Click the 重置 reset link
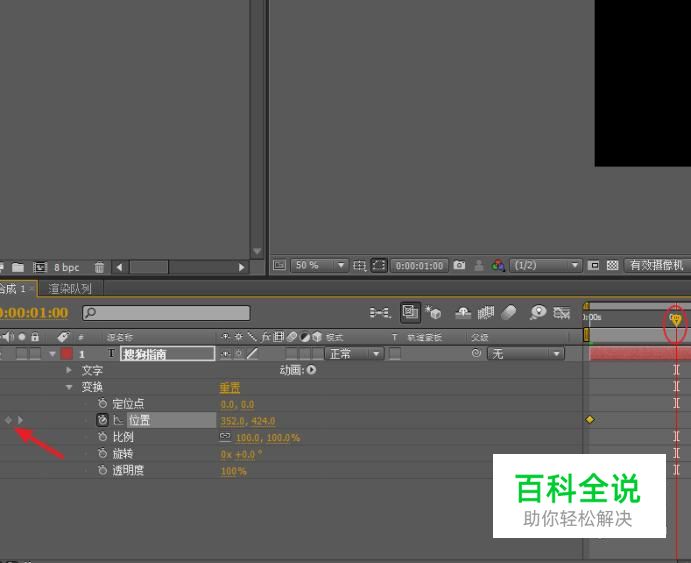 [230, 388]
